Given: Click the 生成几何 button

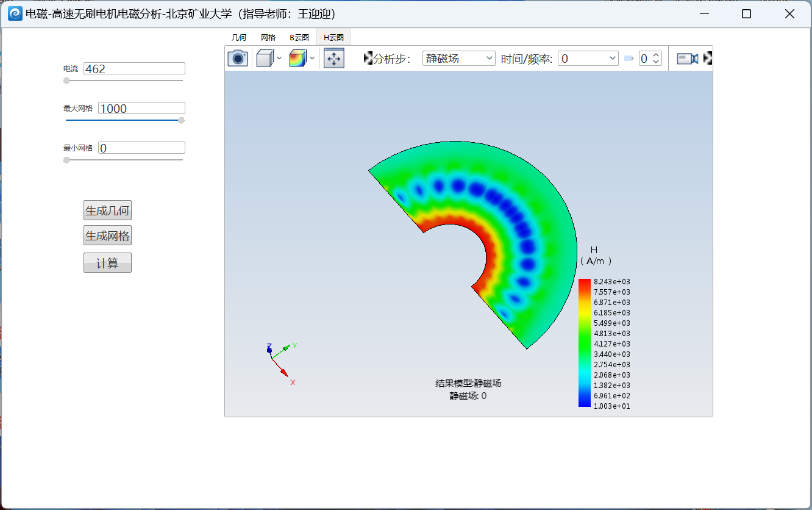Looking at the screenshot, I should [x=107, y=210].
